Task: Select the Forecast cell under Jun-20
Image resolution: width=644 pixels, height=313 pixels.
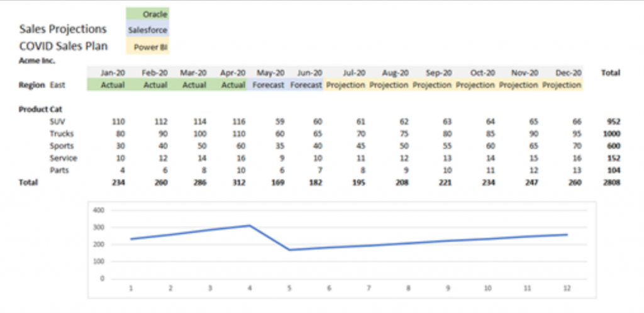Action: [x=305, y=85]
